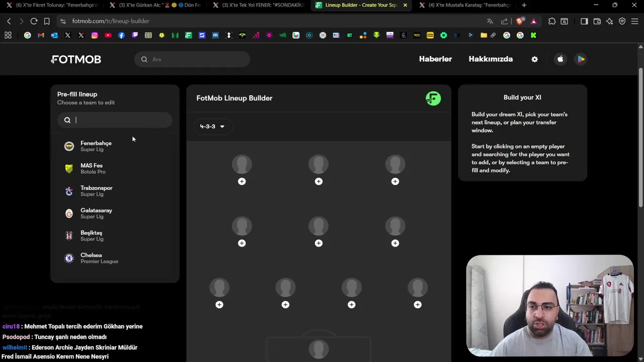Click the Brave Shields lion icon
The height and width of the screenshot is (362, 644).
coord(520,21)
